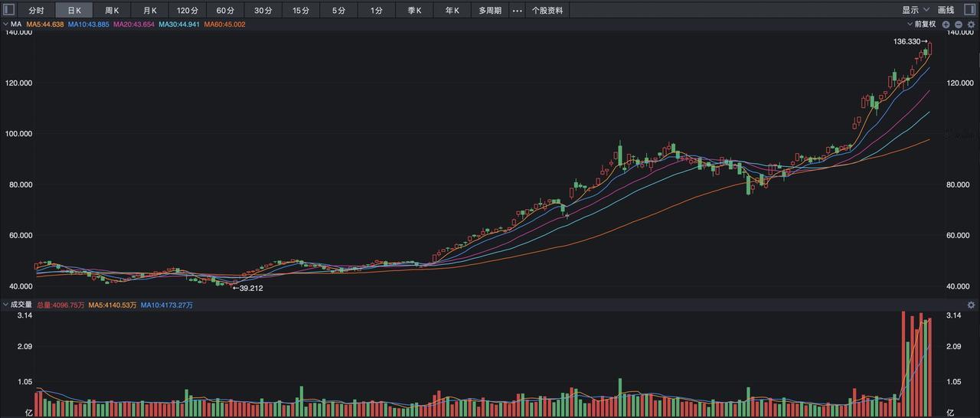Select the 1分 period tab
The width and height of the screenshot is (980, 418).
(376, 11)
